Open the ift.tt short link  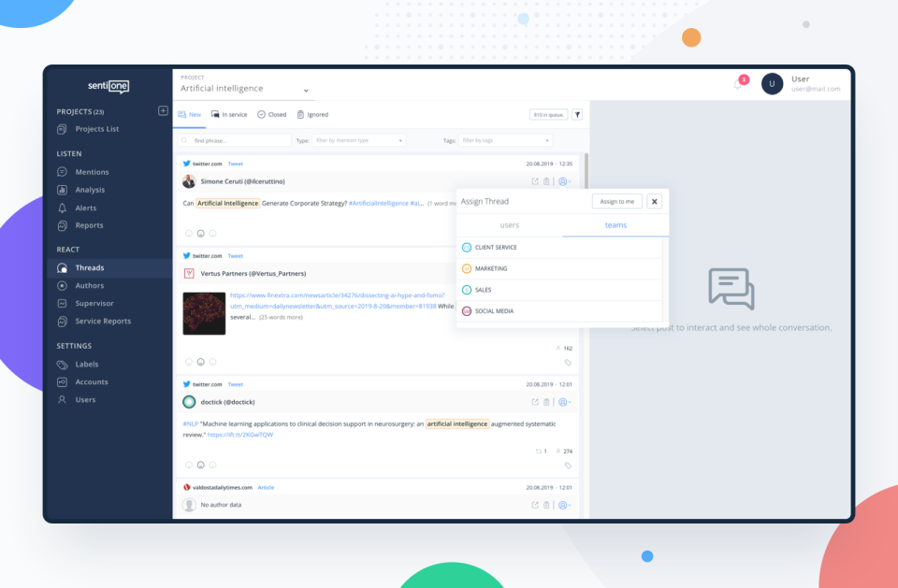240,435
